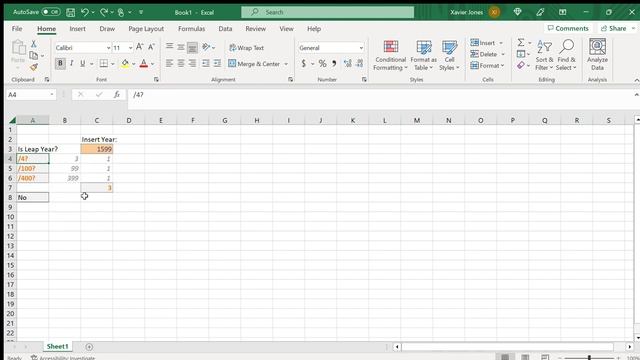The image size is (640, 360).
Task: Toggle Underline formatting
Action: pyautogui.click(x=83, y=63)
